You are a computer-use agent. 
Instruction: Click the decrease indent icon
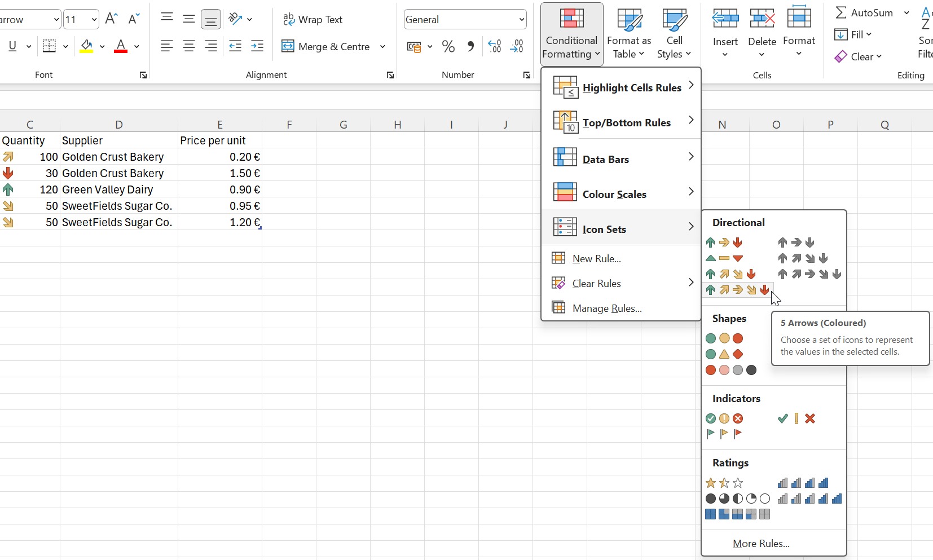click(235, 46)
